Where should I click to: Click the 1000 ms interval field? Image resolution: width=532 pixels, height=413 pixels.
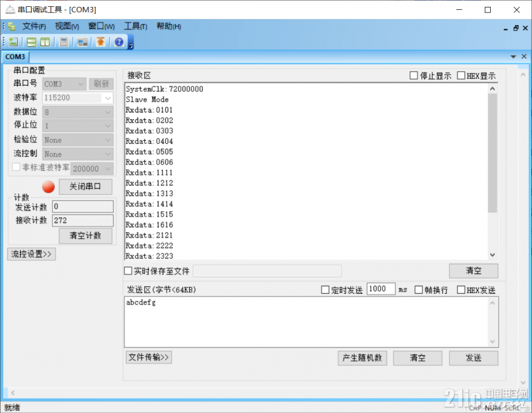click(x=380, y=289)
